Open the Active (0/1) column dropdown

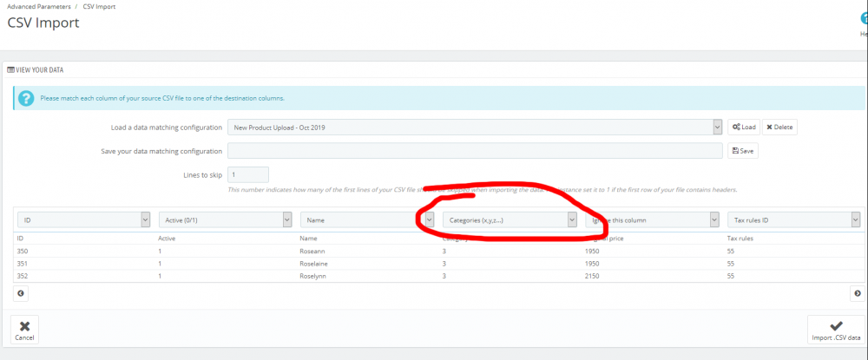tap(226, 220)
